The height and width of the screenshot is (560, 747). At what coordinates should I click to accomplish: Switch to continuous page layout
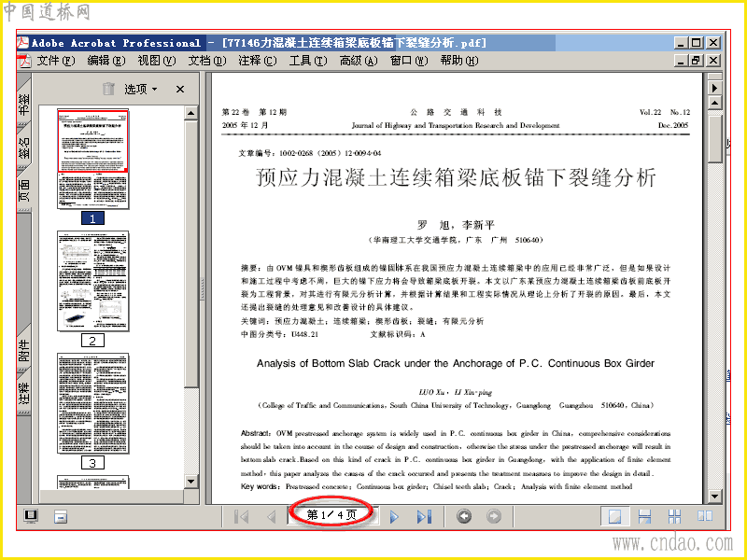click(x=644, y=516)
